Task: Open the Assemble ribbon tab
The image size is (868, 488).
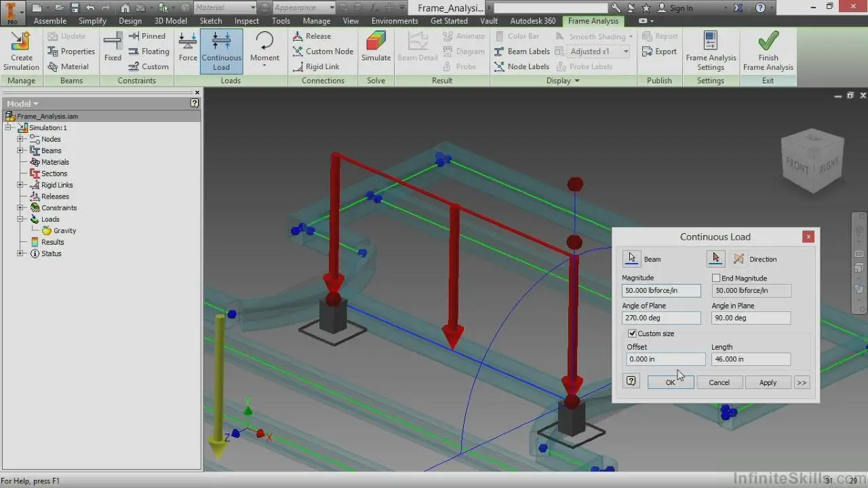Action: [x=50, y=21]
